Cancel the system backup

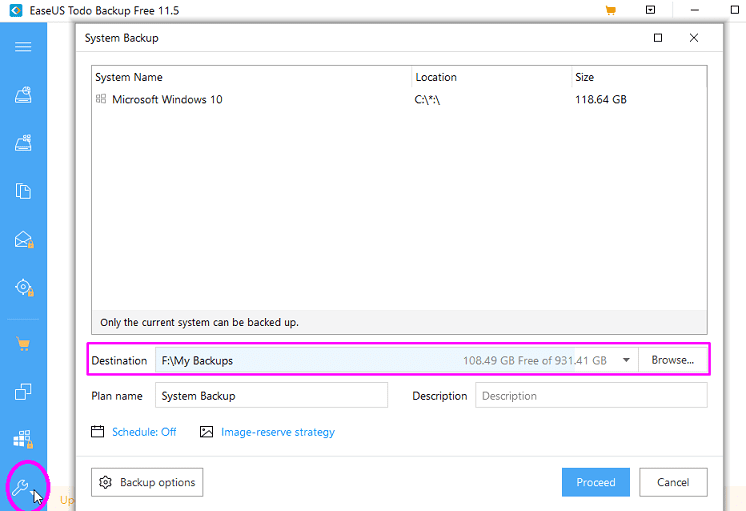click(x=673, y=482)
